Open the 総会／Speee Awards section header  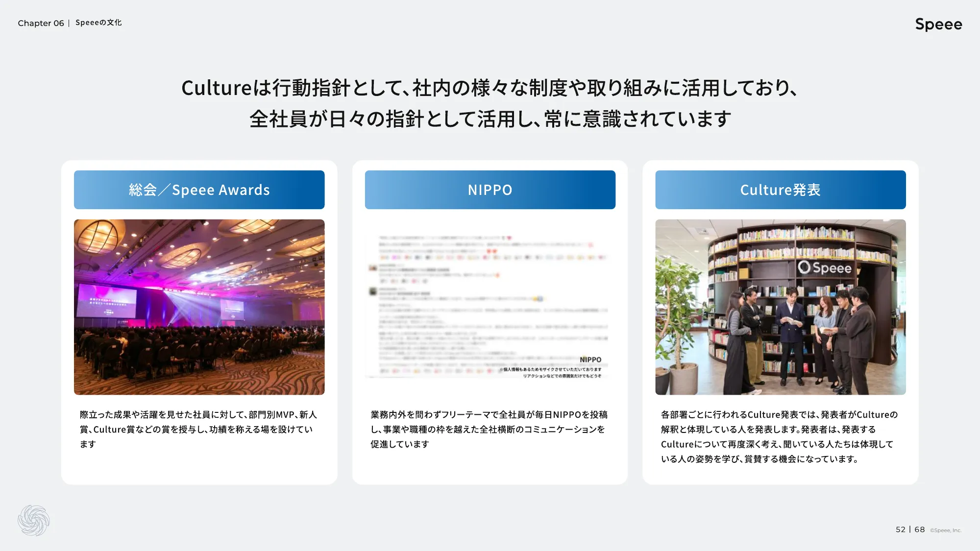tap(199, 190)
